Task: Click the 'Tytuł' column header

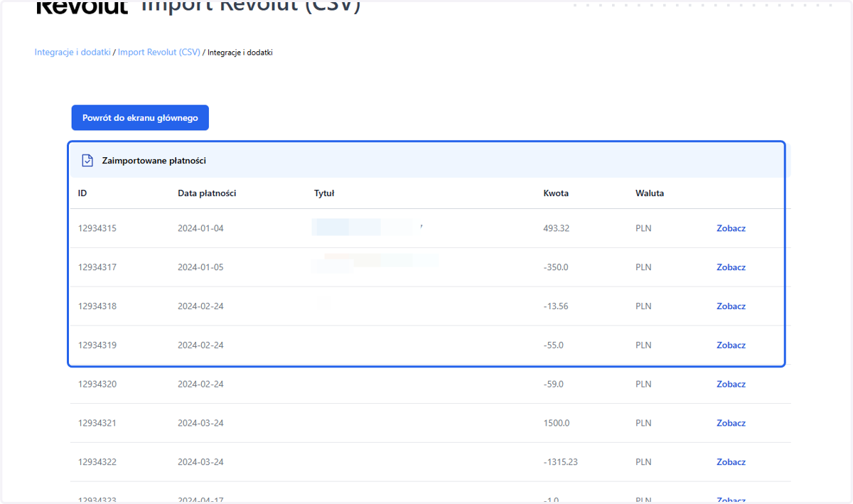Action: pos(324,193)
